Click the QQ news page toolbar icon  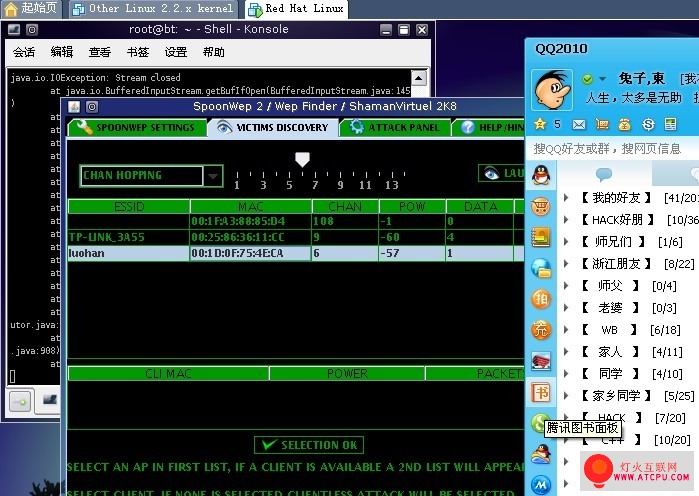coord(670,124)
